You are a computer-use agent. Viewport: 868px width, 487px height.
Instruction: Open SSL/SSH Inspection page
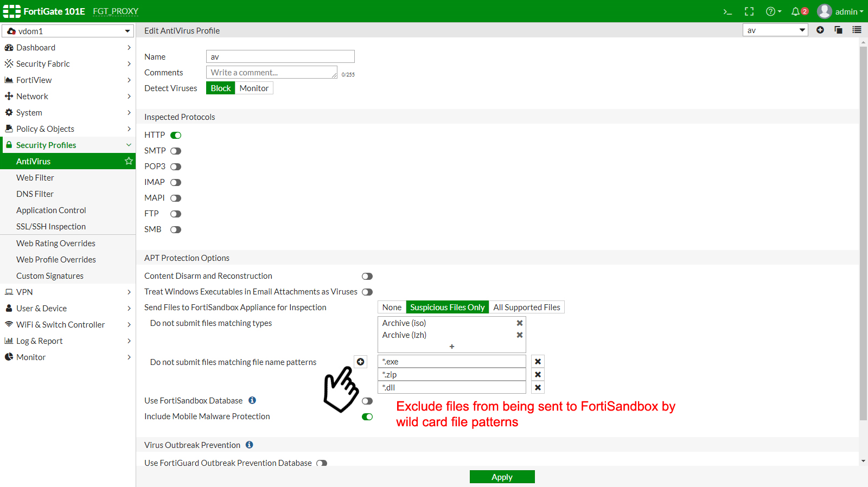coord(68,226)
